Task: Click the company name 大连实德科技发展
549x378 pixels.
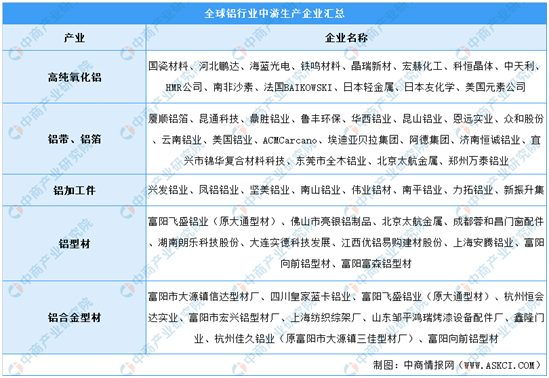Action: (x=290, y=242)
